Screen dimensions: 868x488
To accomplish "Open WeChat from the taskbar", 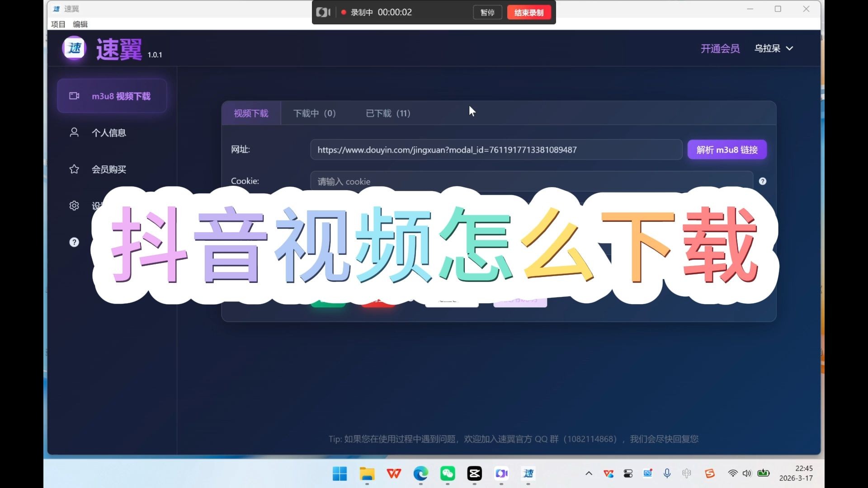I will 448,473.
